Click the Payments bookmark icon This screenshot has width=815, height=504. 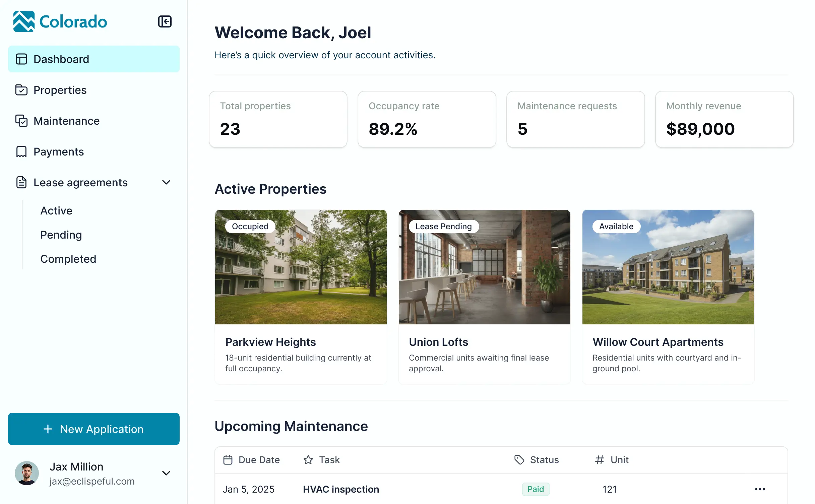tap(21, 151)
